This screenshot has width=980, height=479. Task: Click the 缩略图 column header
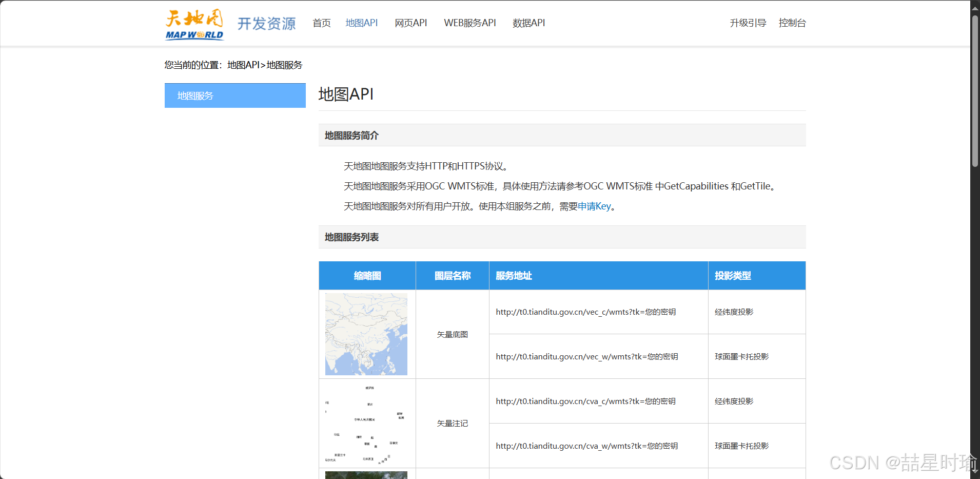(x=367, y=276)
